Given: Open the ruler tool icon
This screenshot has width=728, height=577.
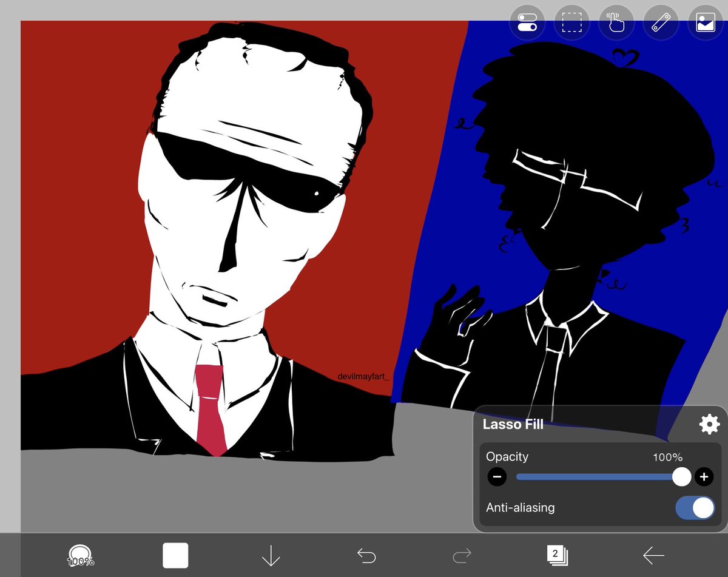Looking at the screenshot, I should pyautogui.click(x=661, y=23).
